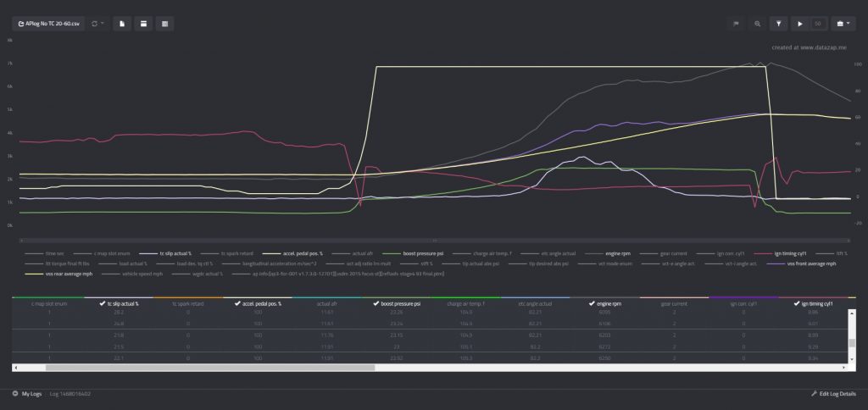Enable the charge air temp. f legend series

482,253
